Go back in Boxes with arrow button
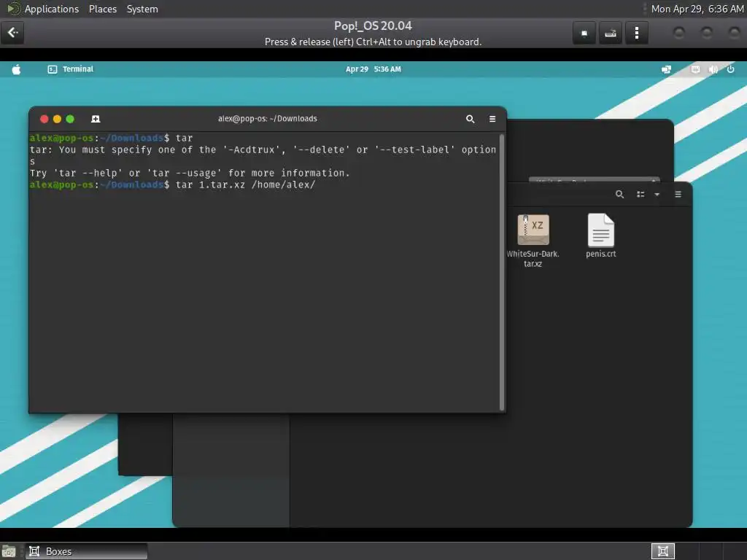This screenshot has height=560, width=747. coord(12,33)
